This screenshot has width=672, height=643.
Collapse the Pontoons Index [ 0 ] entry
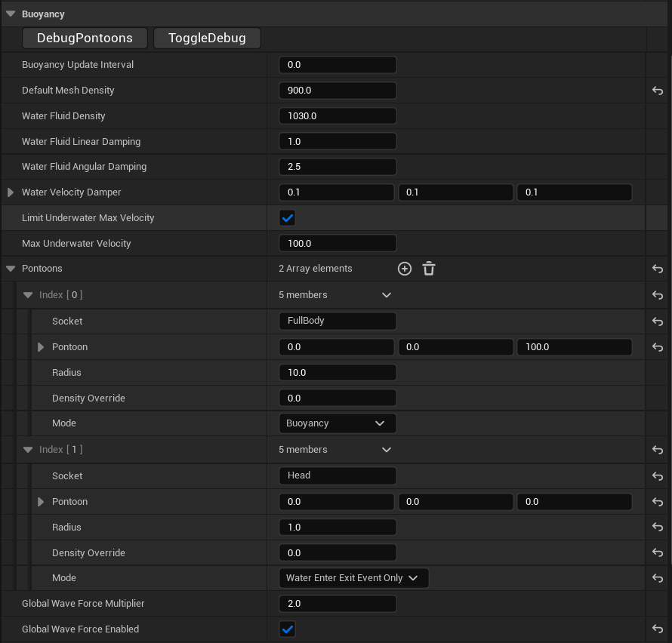click(28, 295)
